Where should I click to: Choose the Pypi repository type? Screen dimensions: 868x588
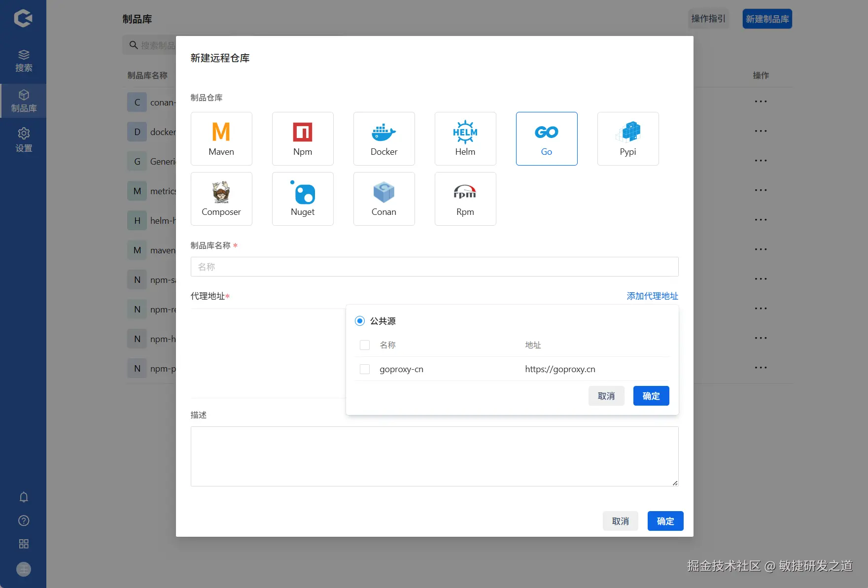tap(628, 138)
